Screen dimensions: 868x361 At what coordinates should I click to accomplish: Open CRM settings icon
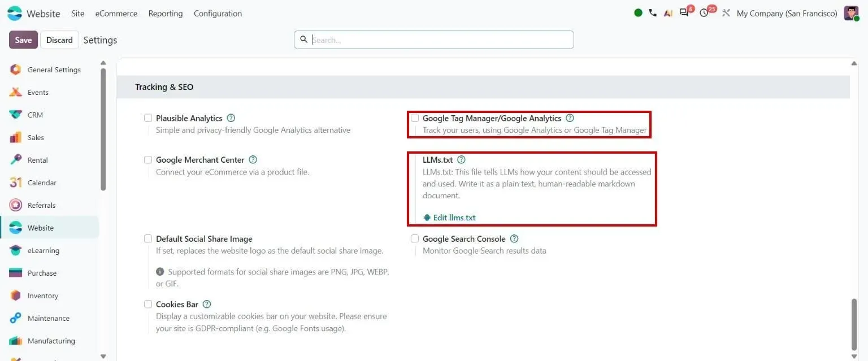[16, 115]
